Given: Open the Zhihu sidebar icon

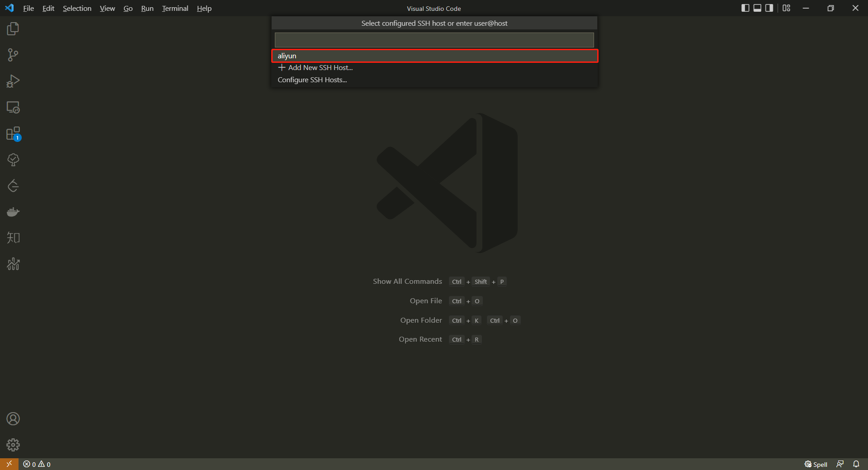Looking at the screenshot, I should 13,238.
